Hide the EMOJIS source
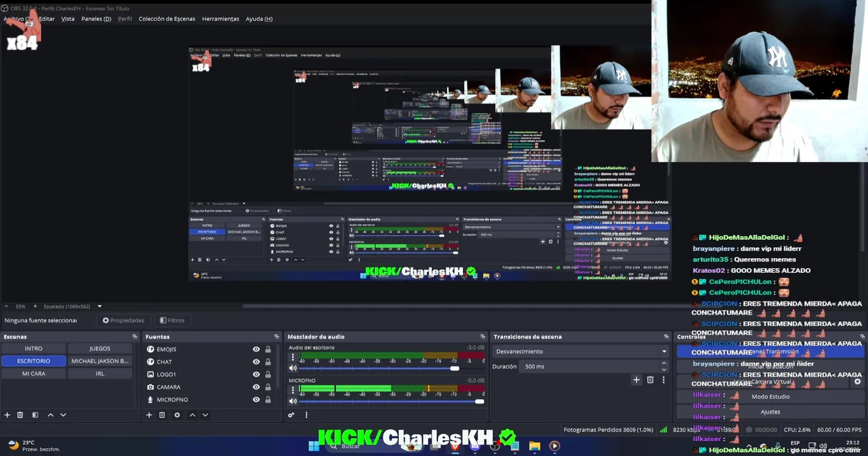 tap(256, 349)
